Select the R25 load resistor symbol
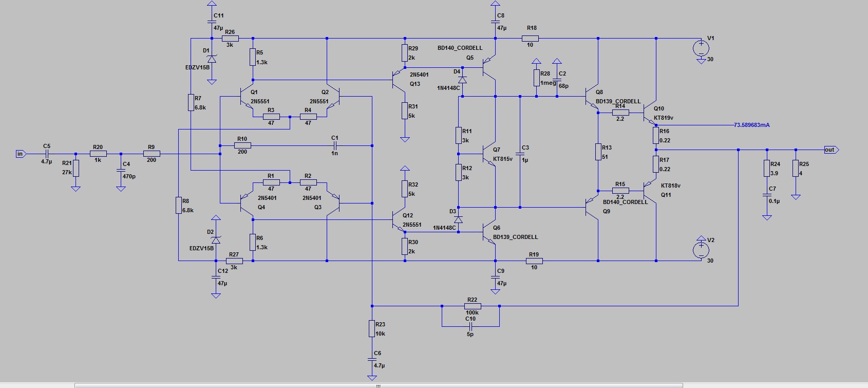Screen dimensions: 868x388 click(x=796, y=168)
